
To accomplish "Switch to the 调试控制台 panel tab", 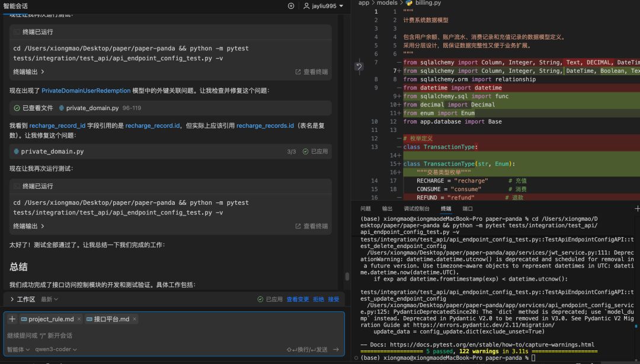I will click(417, 209).
